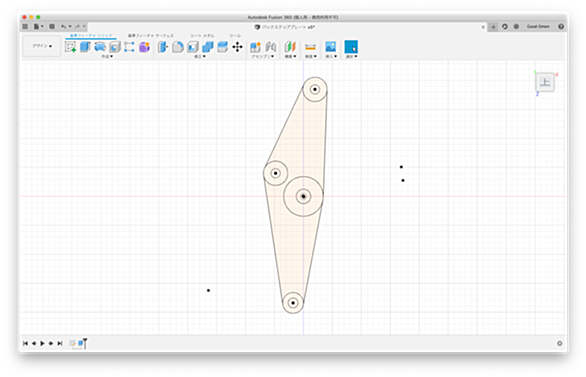
Task: Click the extrude feature in timeline
Action: click(x=80, y=343)
